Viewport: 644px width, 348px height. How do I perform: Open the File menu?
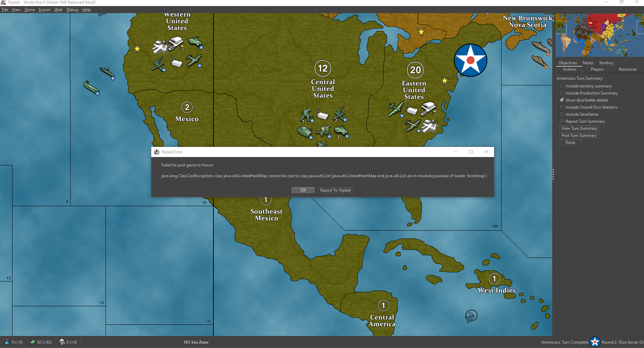pyautogui.click(x=5, y=10)
